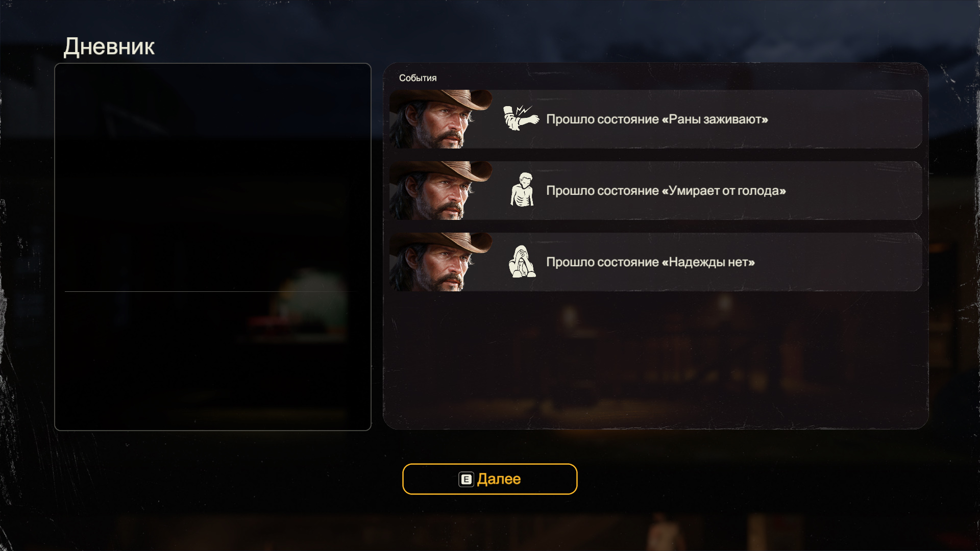Click the text «Надежды нет» event entry

click(650, 262)
